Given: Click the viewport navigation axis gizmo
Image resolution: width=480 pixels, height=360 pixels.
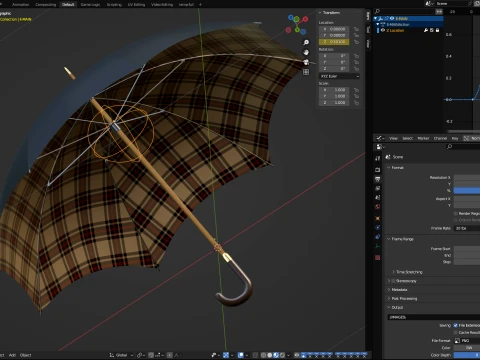Looking at the screenshot, I should point(297,24).
